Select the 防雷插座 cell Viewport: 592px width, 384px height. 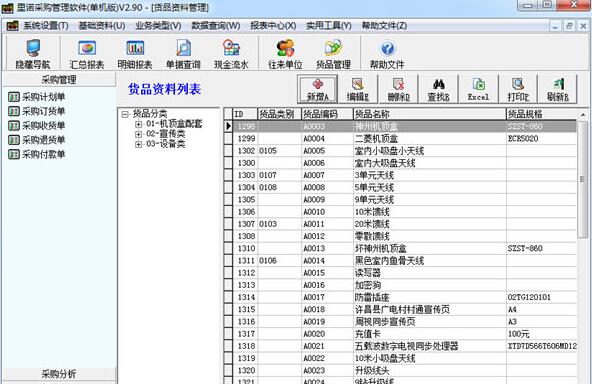[x=430, y=297]
